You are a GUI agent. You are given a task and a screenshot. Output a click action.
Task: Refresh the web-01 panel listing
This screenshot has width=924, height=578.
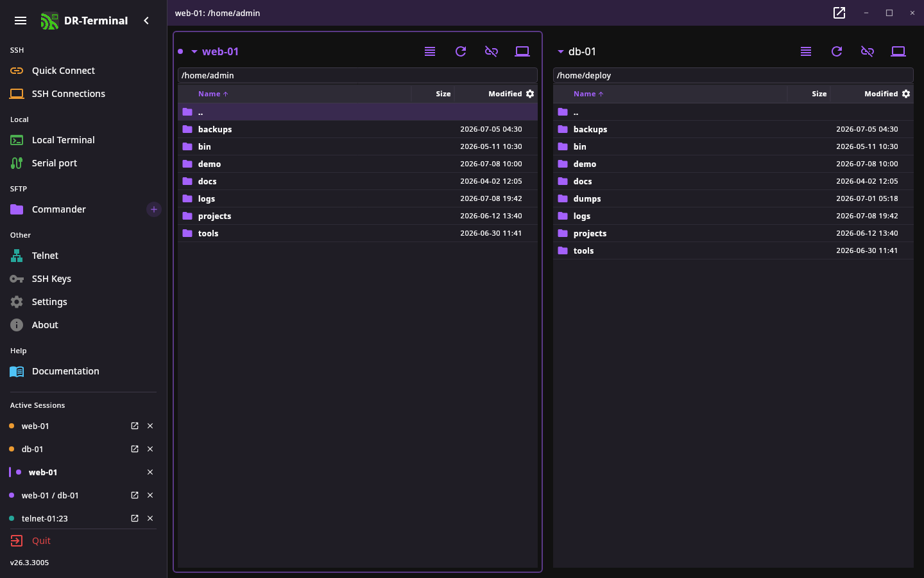(x=461, y=51)
